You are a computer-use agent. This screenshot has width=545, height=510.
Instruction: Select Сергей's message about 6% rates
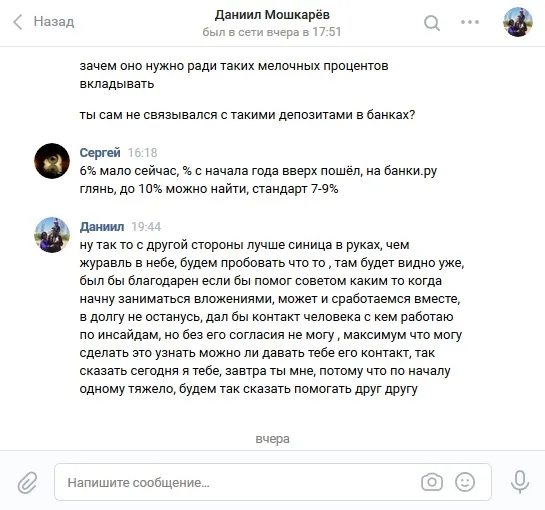(x=258, y=180)
